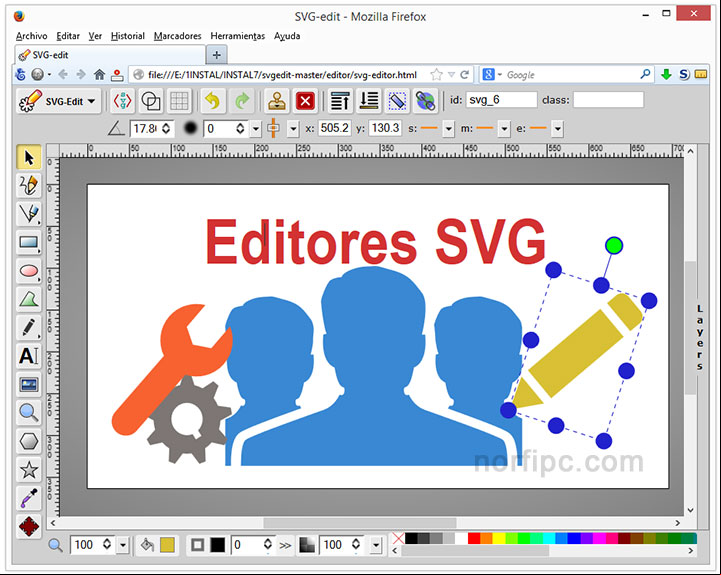This screenshot has width=721, height=575.
Task: Clone the selected element
Action: (x=277, y=101)
